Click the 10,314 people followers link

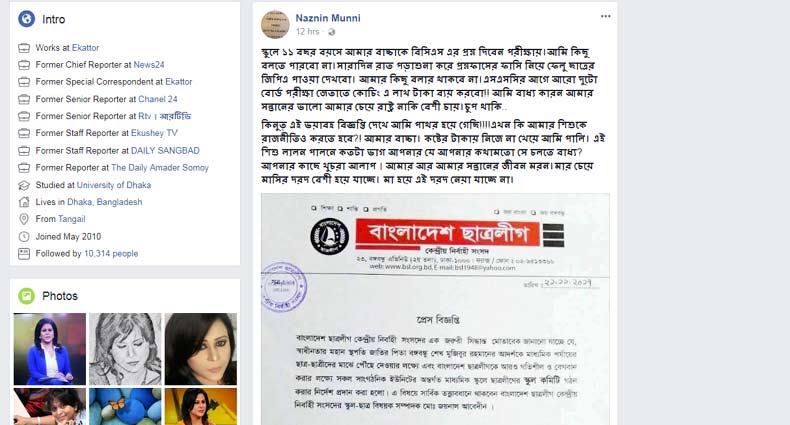[x=111, y=254]
